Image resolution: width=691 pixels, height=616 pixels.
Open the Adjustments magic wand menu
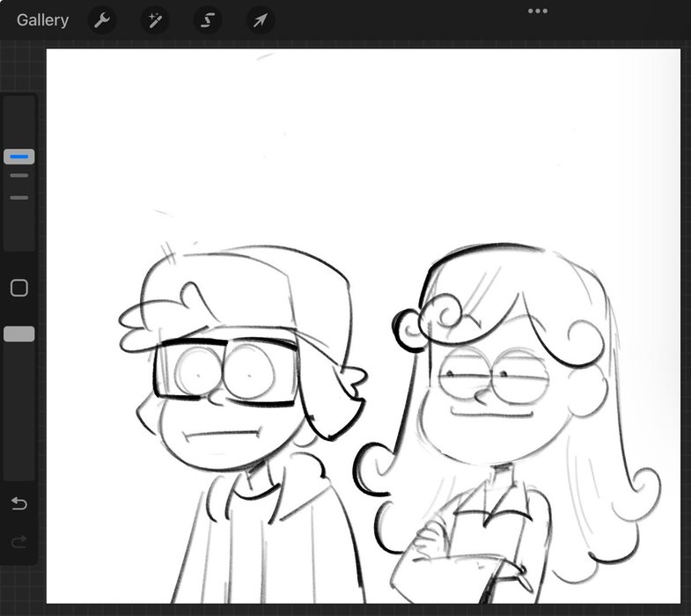(155, 20)
